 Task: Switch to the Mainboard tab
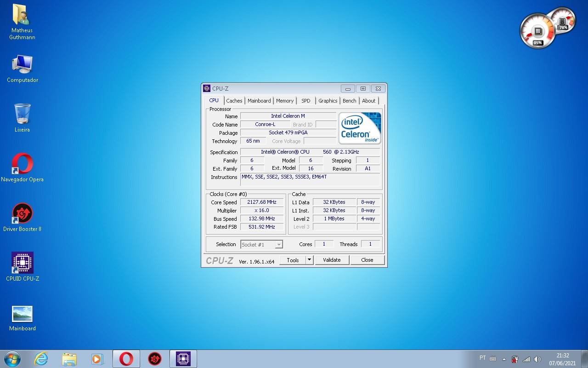pos(259,101)
